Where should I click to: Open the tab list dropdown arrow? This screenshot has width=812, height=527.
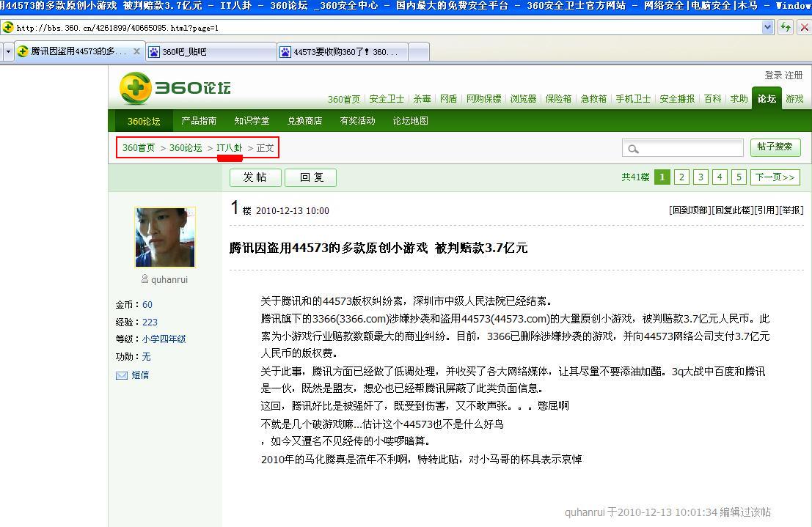coord(8,52)
